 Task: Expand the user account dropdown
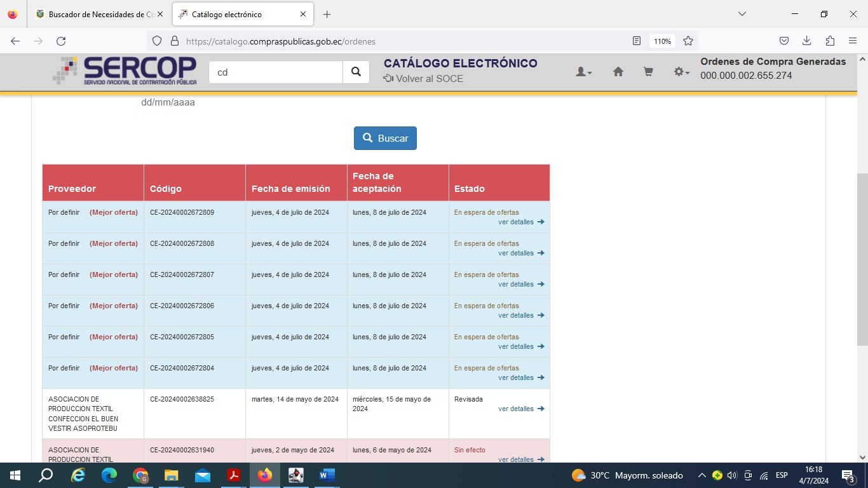(583, 72)
